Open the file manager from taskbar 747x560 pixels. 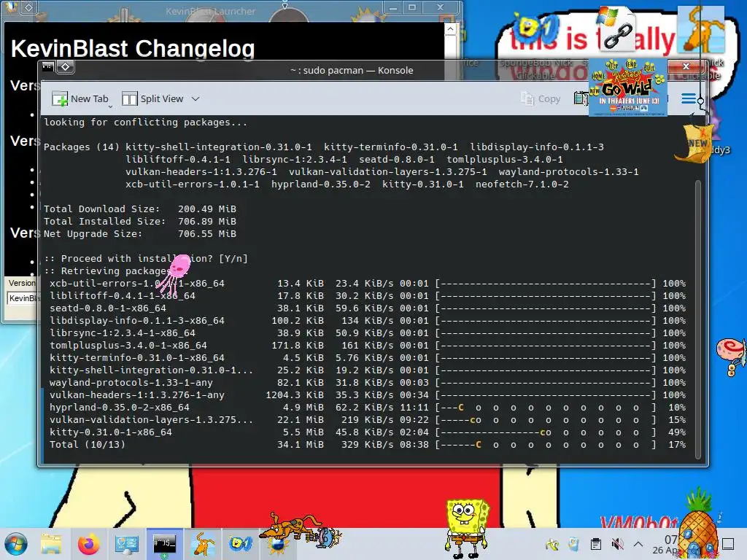point(51,544)
